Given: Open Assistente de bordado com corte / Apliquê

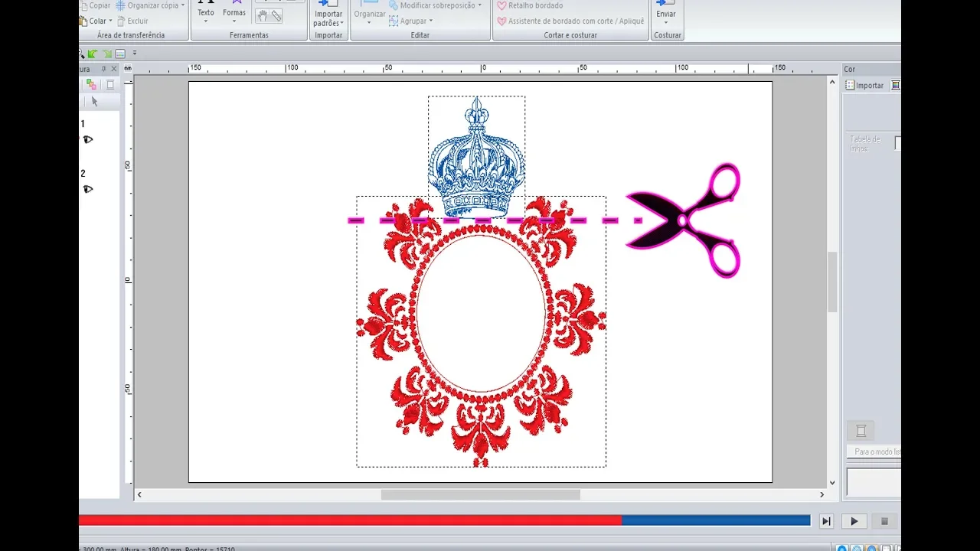Looking at the screenshot, I should pyautogui.click(x=570, y=21).
